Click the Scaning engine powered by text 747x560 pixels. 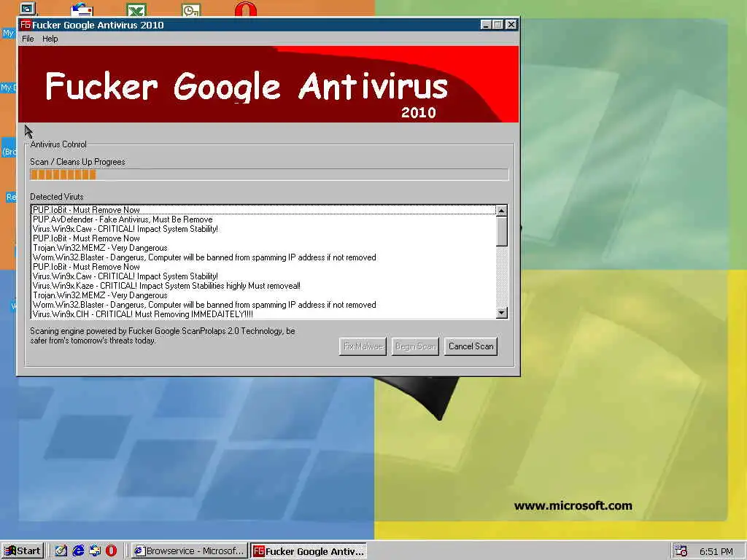(x=163, y=335)
